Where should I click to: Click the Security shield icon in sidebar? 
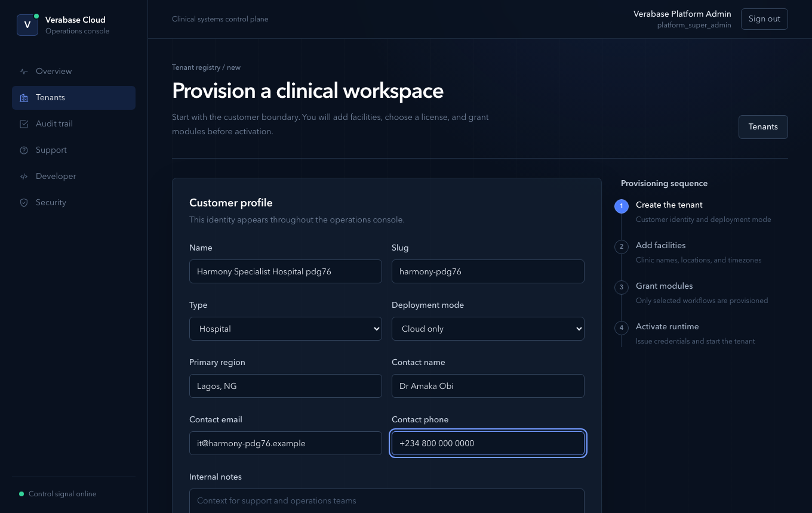click(x=24, y=203)
